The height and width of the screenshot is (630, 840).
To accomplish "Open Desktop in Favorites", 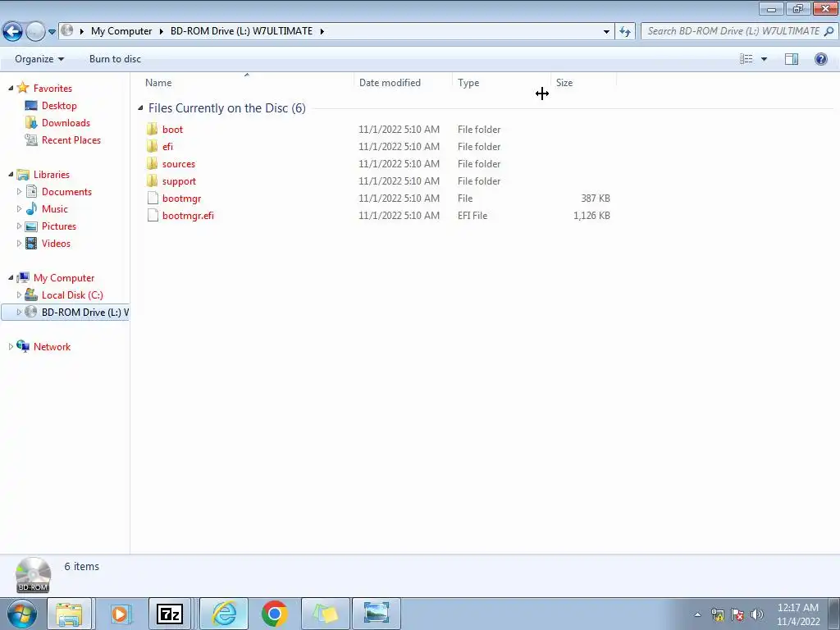I will [x=59, y=106].
